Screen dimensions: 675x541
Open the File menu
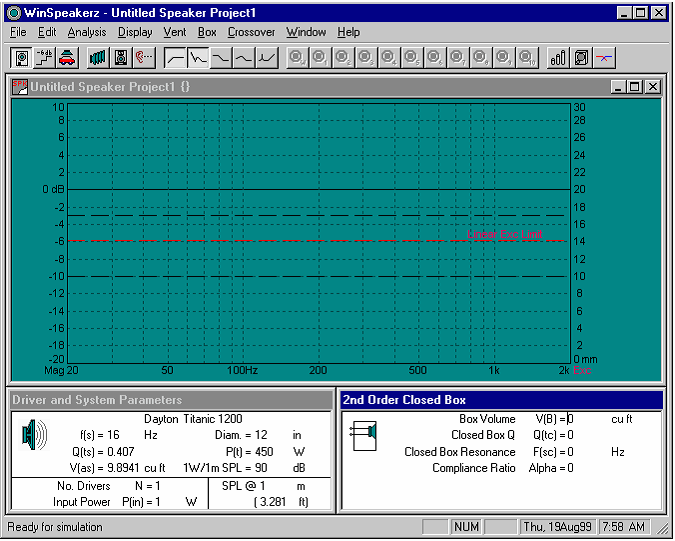tap(18, 32)
